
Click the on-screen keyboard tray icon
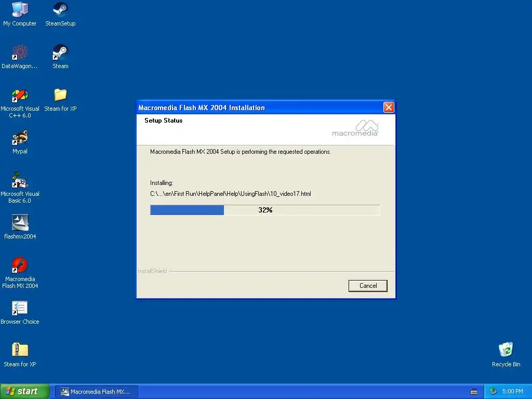click(474, 392)
